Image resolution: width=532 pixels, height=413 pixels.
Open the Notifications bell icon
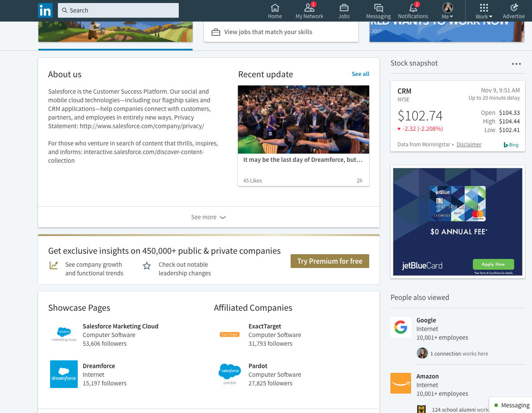click(x=413, y=8)
